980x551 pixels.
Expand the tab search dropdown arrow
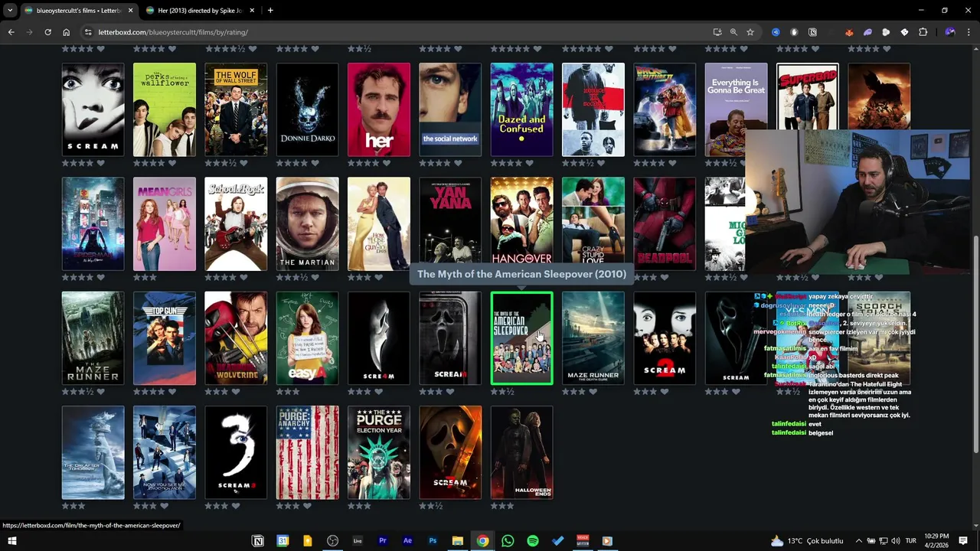pos(10,10)
